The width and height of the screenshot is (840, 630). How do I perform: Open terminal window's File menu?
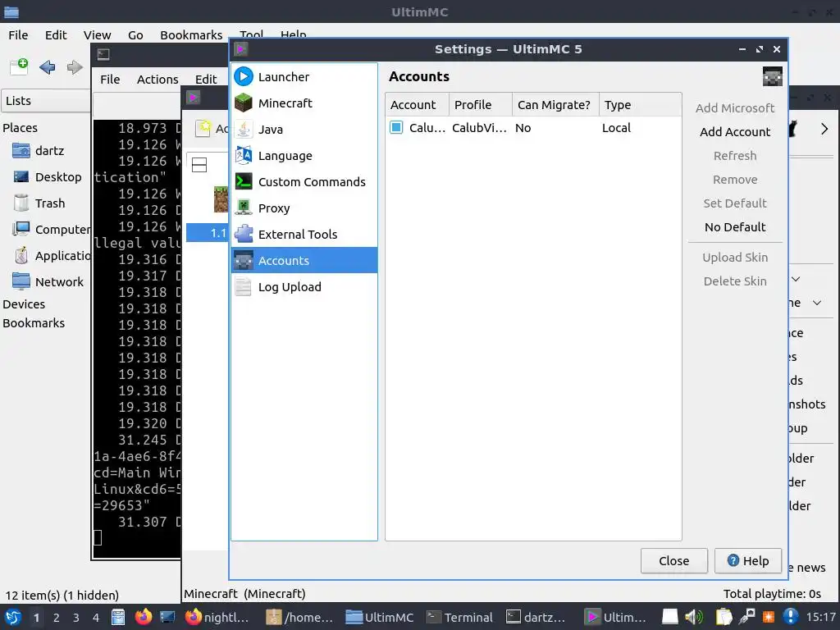110,80
